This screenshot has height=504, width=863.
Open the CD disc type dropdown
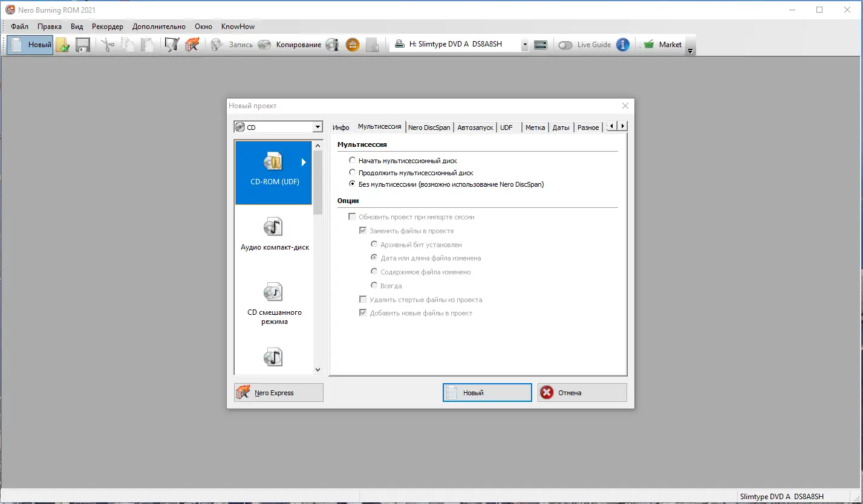pos(317,127)
